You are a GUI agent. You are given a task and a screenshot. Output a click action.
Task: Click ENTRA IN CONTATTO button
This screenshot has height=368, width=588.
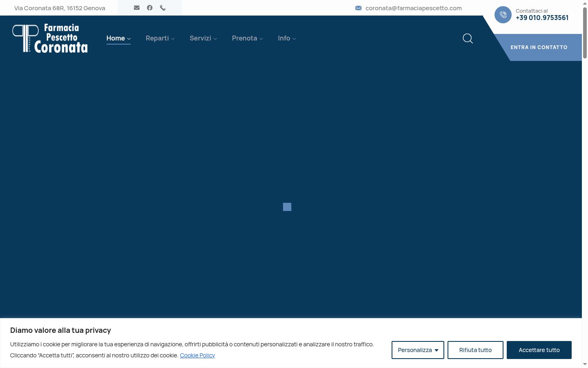[539, 47]
